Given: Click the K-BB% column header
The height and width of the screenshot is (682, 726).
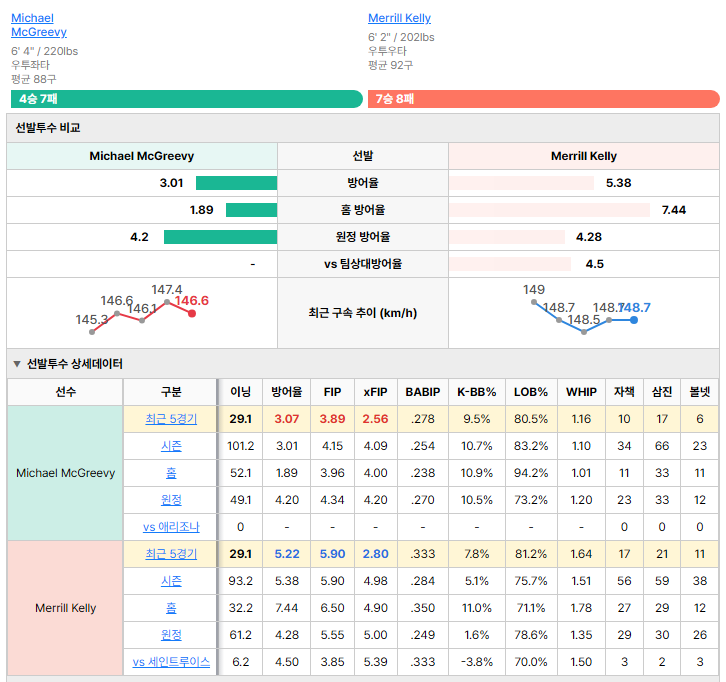Looking at the screenshot, I should (x=476, y=392).
